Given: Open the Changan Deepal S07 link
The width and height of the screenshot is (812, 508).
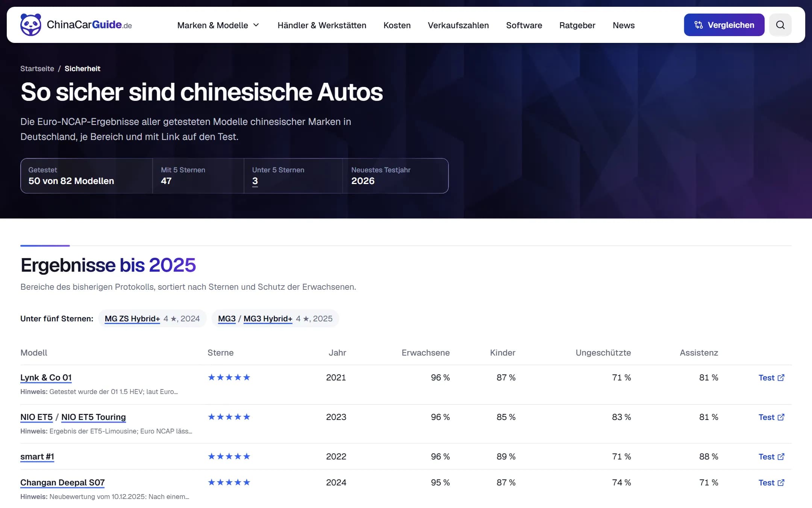Looking at the screenshot, I should coord(62,482).
